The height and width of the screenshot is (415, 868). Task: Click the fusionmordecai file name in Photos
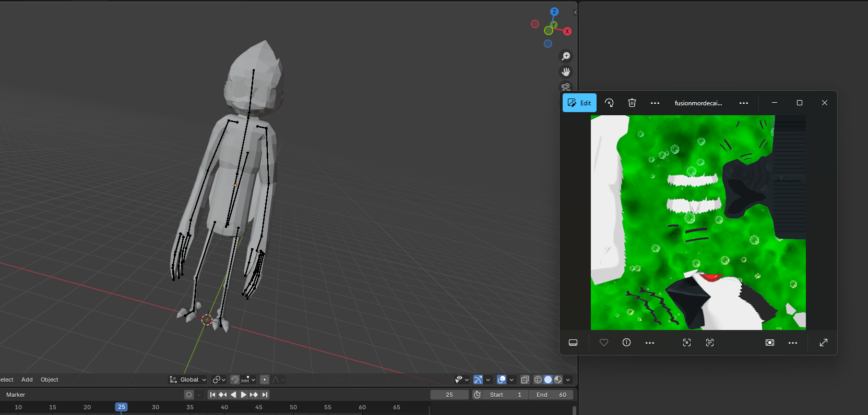coord(698,103)
